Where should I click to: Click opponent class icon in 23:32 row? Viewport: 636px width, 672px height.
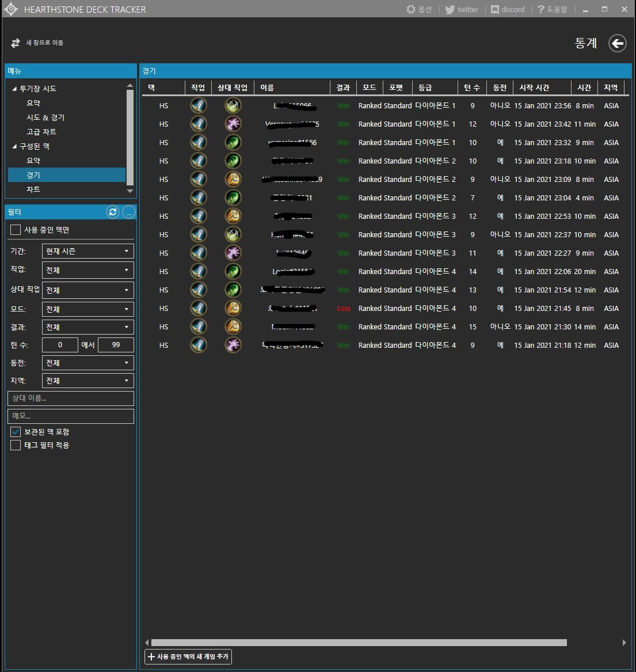[233, 142]
